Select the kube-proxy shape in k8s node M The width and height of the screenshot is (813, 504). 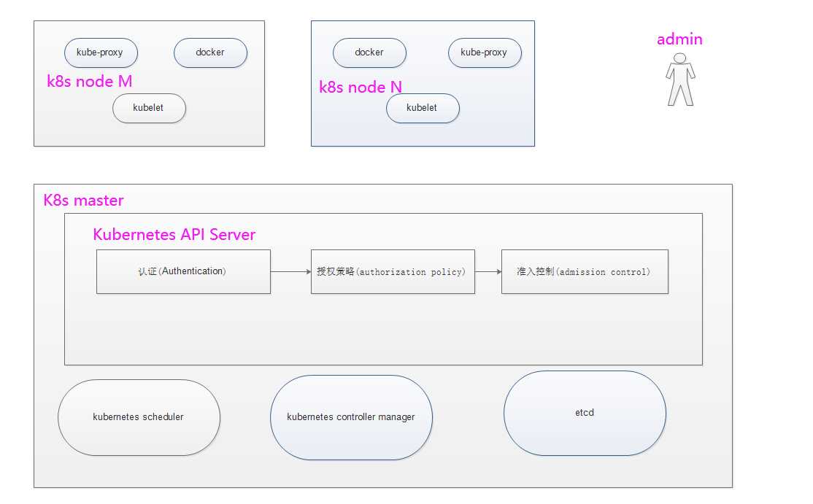point(101,53)
